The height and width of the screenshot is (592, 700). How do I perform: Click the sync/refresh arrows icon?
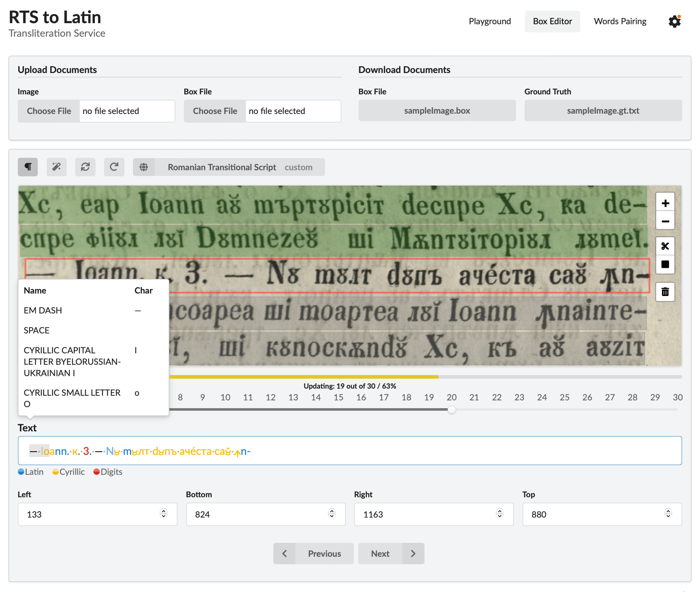coord(85,167)
